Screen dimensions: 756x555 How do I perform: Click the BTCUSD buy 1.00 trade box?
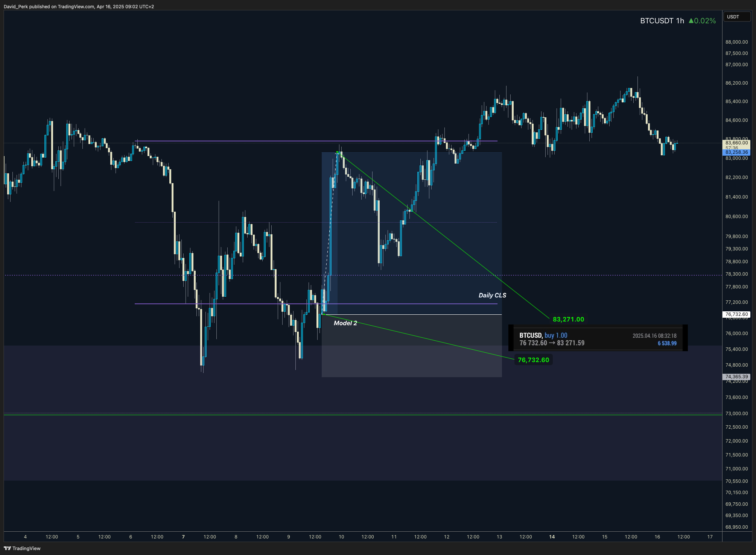click(x=598, y=338)
